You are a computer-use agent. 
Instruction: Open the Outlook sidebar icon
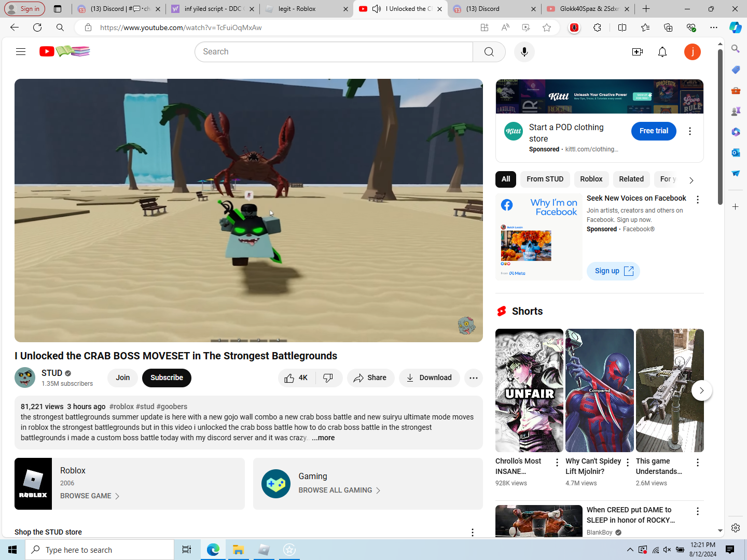[x=736, y=152]
